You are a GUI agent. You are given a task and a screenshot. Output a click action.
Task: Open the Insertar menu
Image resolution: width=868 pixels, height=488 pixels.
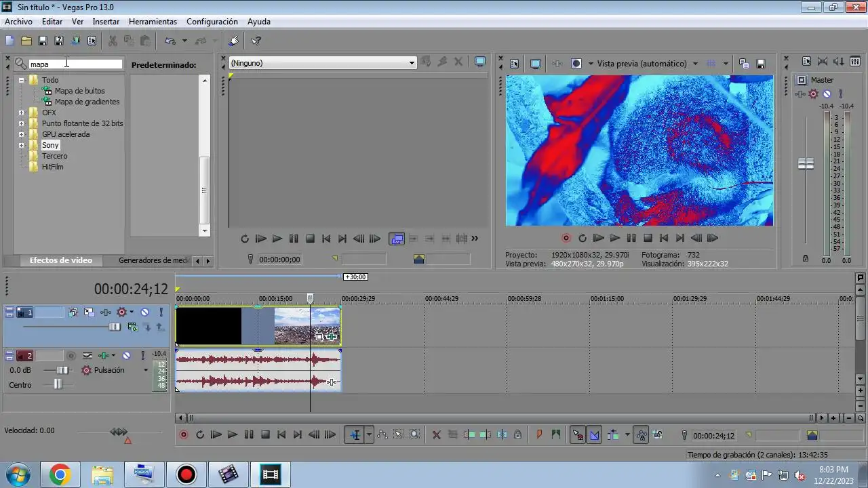[106, 22]
